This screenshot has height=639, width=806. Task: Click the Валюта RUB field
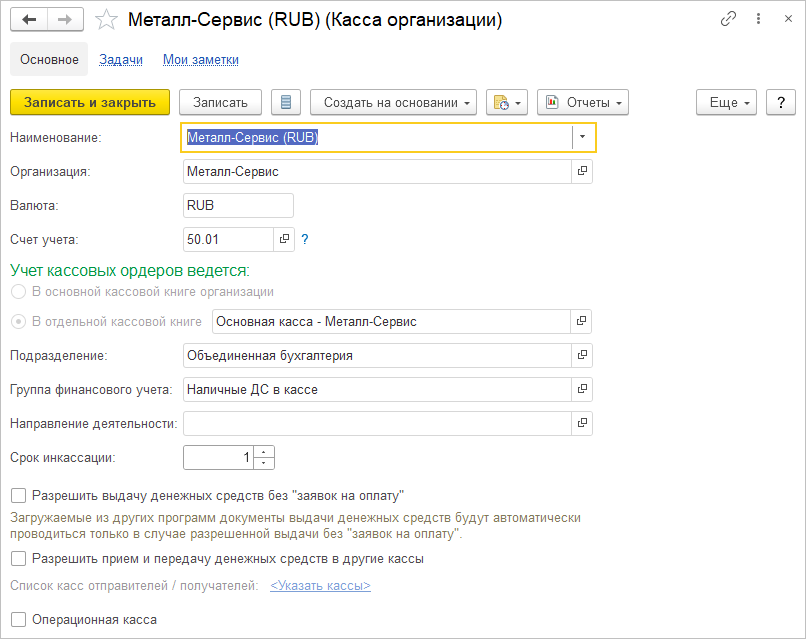pyautogui.click(x=239, y=205)
